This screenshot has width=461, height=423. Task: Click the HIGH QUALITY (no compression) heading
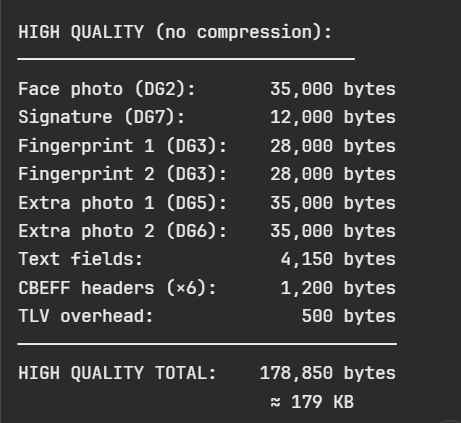(x=175, y=32)
